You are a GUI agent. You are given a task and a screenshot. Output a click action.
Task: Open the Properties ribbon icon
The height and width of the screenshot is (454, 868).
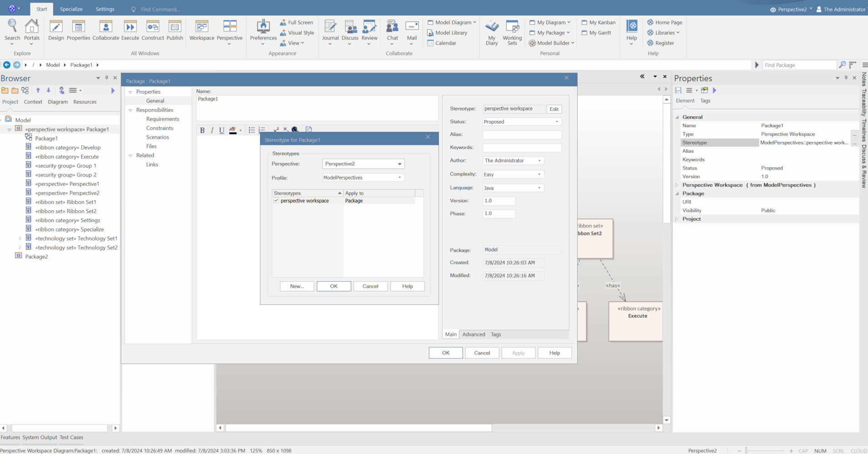click(79, 30)
